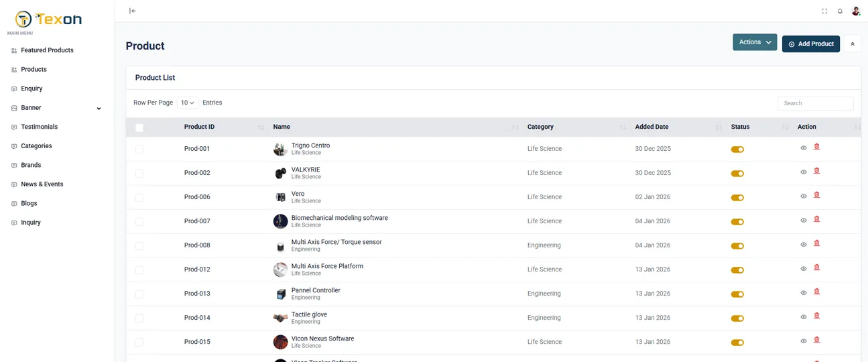Select the Prod-013 cell
Viewport: 868px width, 362px height.
click(x=197, y=294)
